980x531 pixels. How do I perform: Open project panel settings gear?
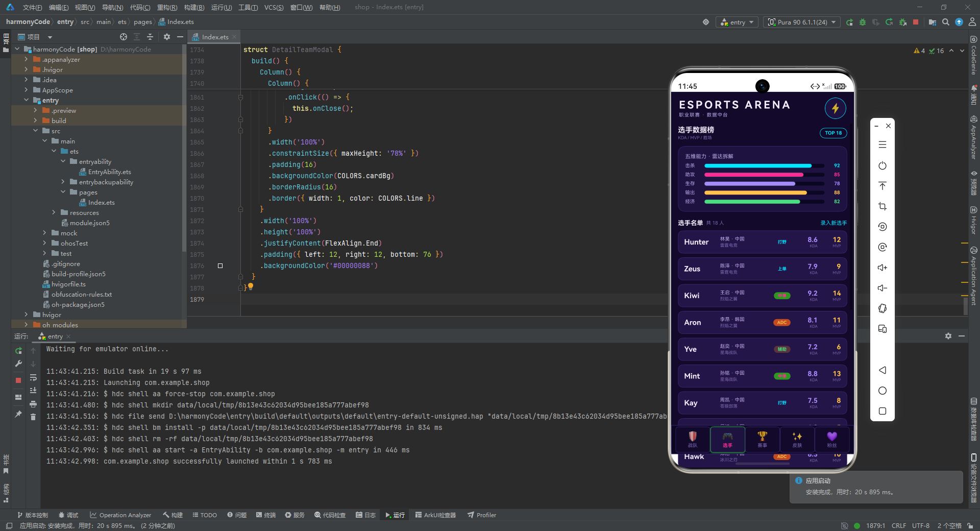click(x=167, y=37)
